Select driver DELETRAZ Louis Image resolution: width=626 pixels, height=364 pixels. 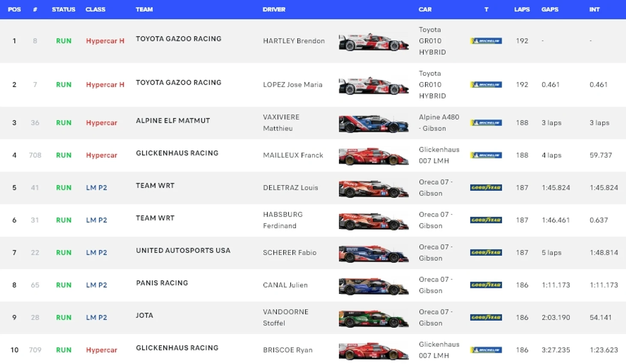pyautogui.click(x=290, y=187)
